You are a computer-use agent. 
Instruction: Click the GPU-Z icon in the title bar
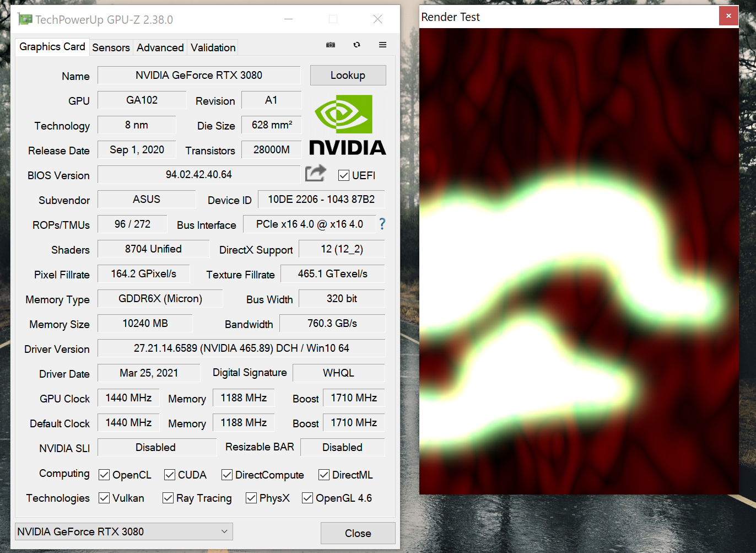click(24, 18)
